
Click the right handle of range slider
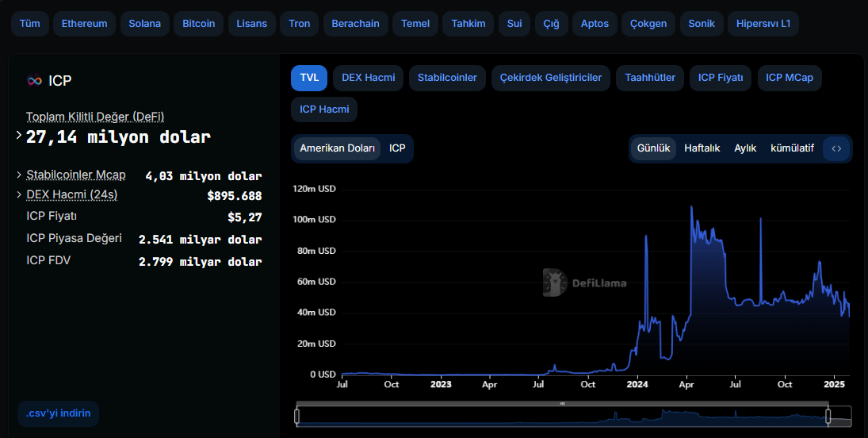click(x=828, y=417)
